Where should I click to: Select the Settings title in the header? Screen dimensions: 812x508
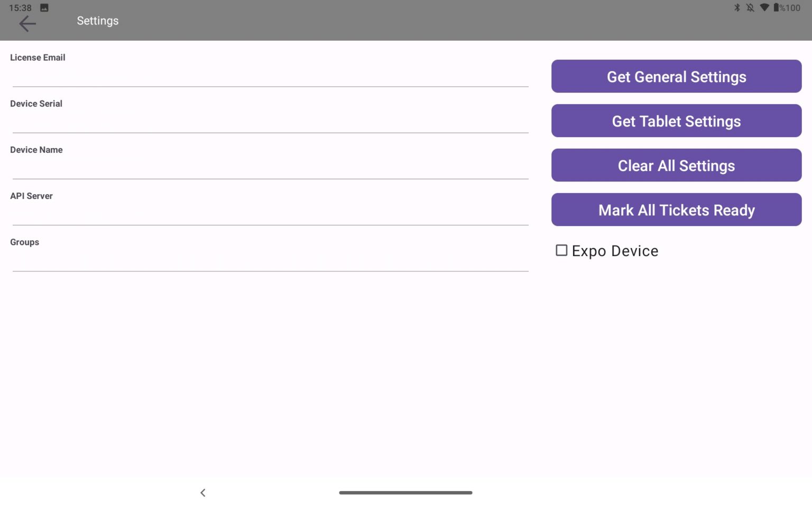(x=97, y=21)
